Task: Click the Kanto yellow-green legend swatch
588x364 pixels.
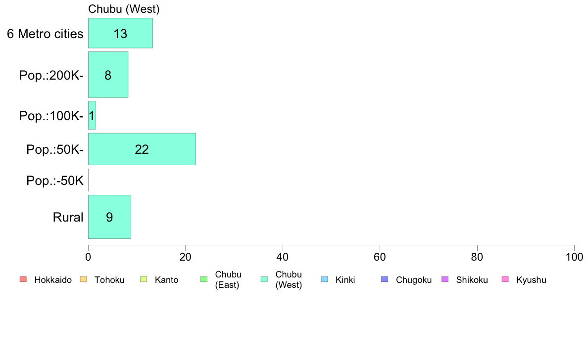Action: 144,279
